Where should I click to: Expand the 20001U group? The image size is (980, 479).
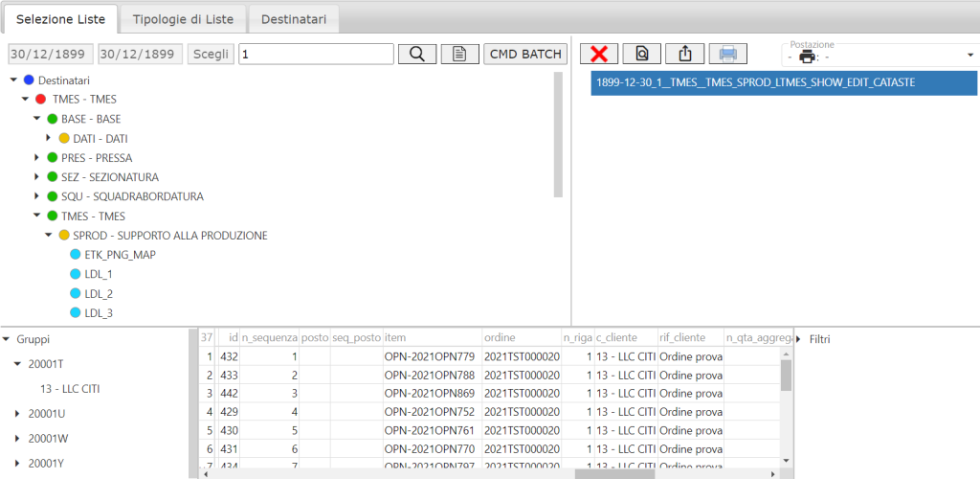coord(17,414)
